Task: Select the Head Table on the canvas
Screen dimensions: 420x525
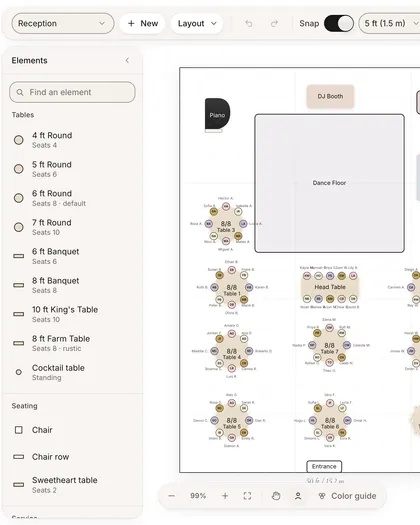Action: pyautogui.click(x=330, y=287)
